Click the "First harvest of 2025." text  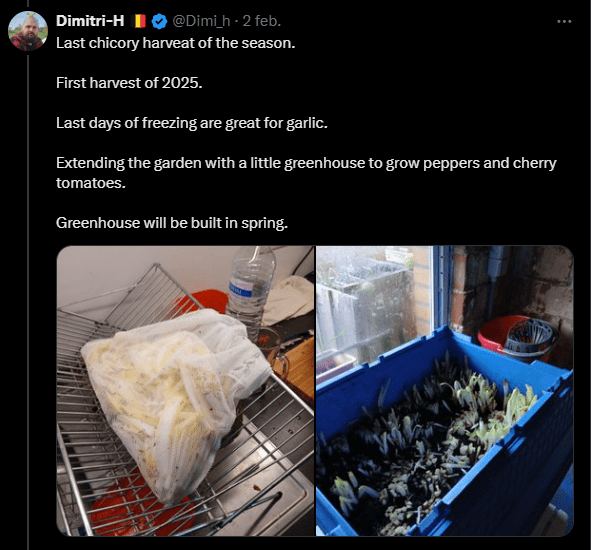pos(129,83)
